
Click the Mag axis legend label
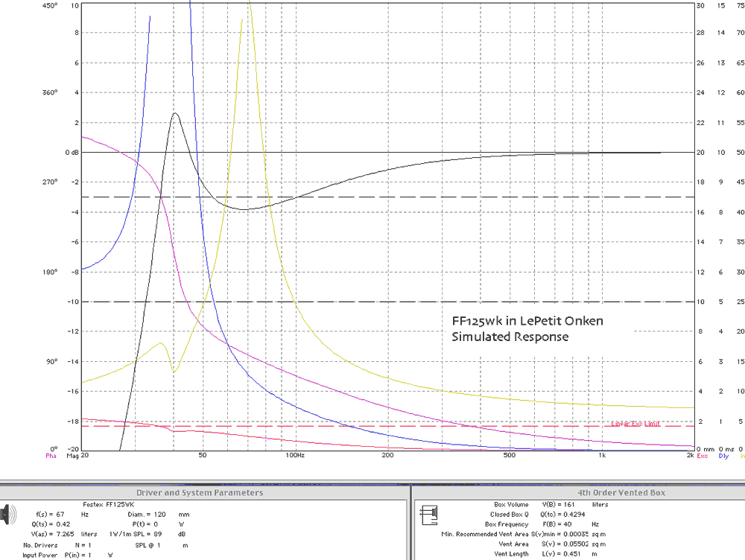click(x=72, y=456)
